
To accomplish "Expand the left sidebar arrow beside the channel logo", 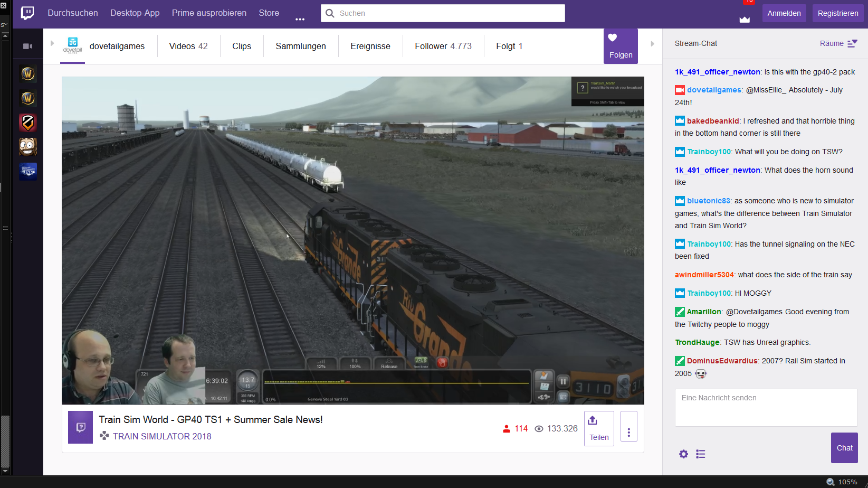I will click(52, 43).
